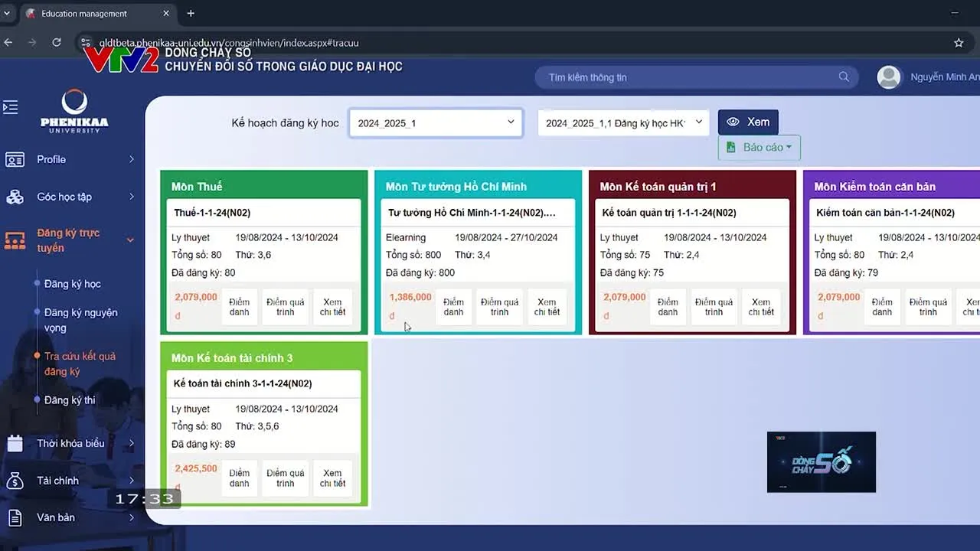Click the Profile sidebar icon
This screenshot has width=980, height=551.
[15, 159]
